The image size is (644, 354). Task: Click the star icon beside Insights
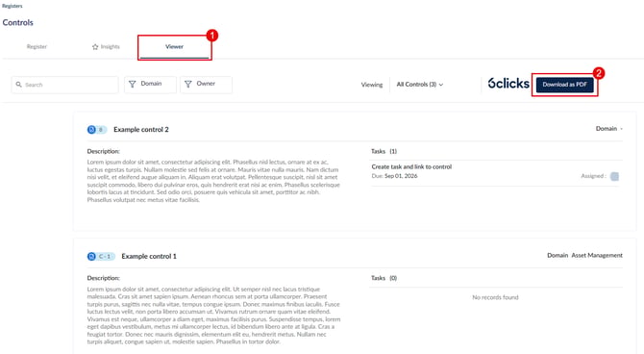pos(95,47)
